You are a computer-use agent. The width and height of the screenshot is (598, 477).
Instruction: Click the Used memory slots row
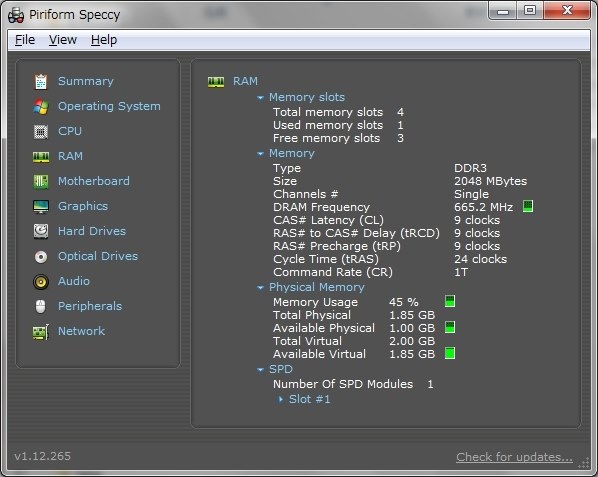[338, 125]
